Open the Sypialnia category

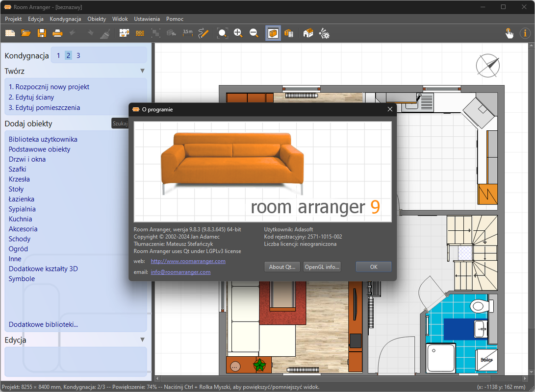(22, 209)
